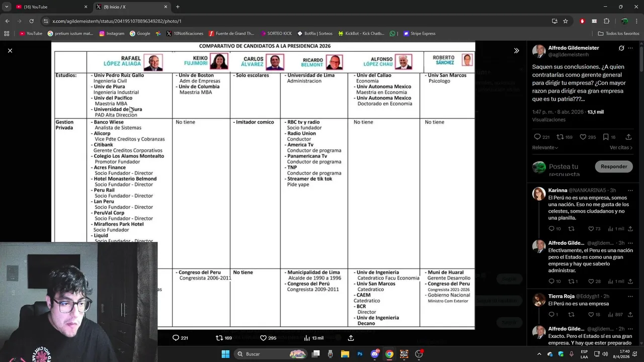Share Karinna's reply
The image size is (644, 362).
(630, 229)
